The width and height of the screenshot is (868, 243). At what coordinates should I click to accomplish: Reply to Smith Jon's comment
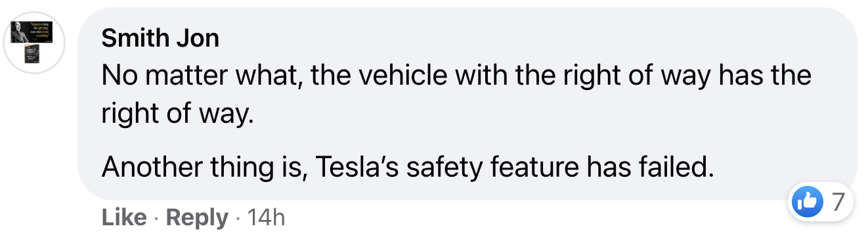point(197,217)
